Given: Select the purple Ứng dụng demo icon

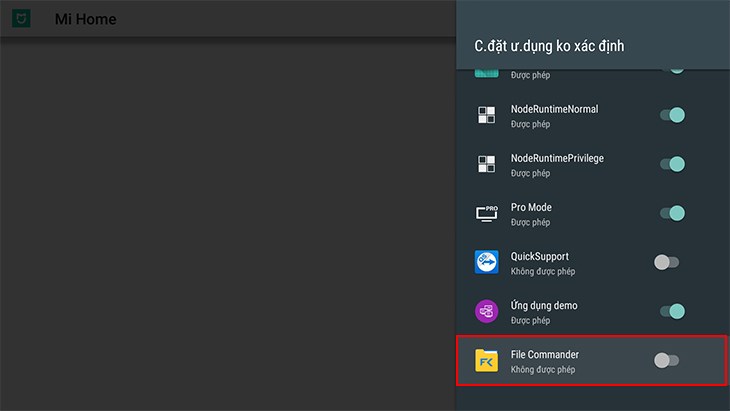Looking at the screenshot, I should click(486, 311).
